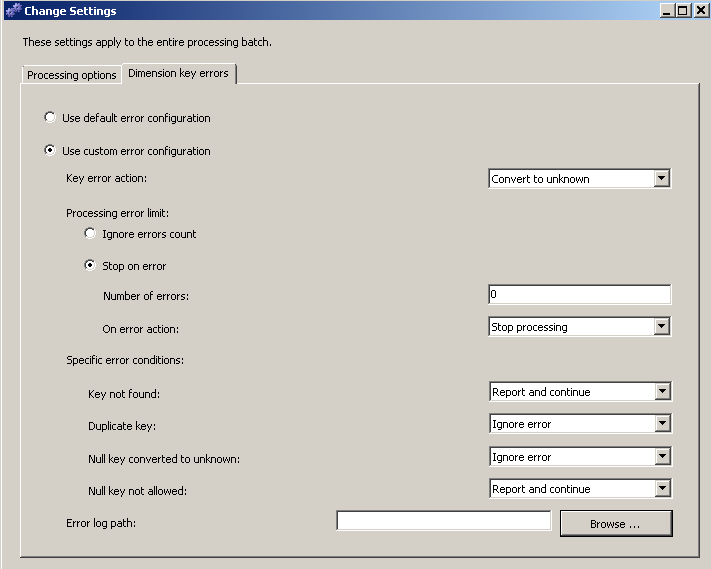Enable the Ignore errors count option
Screen dimensions: 711x569
pos(90,234)
